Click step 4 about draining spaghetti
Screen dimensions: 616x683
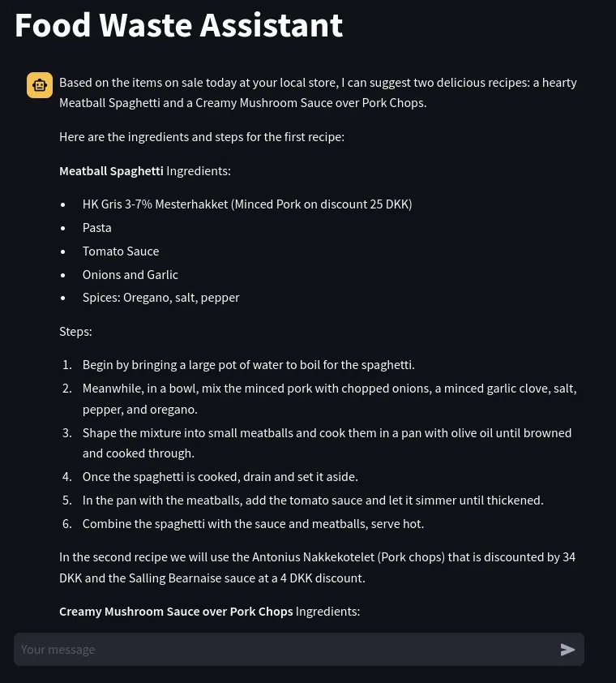[220, 477]
